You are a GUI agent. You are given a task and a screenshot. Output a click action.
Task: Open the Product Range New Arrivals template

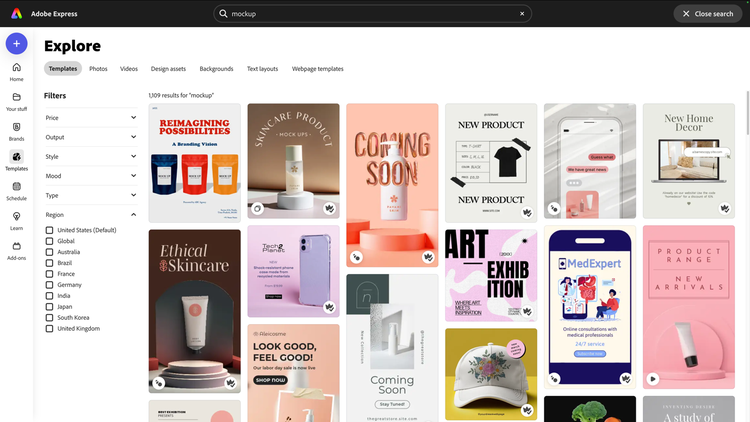(689, 307)
